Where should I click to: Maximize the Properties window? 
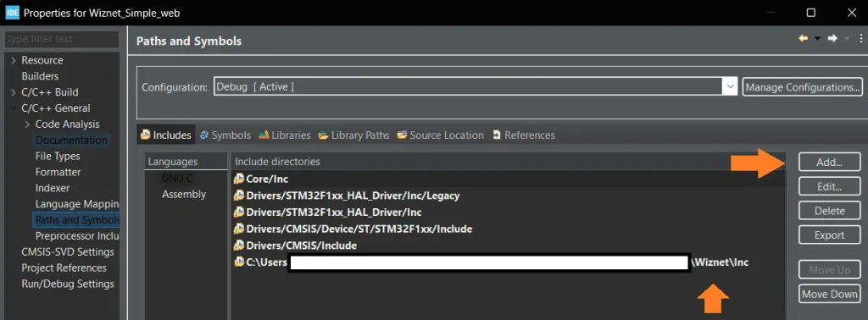tap(811, 13)
